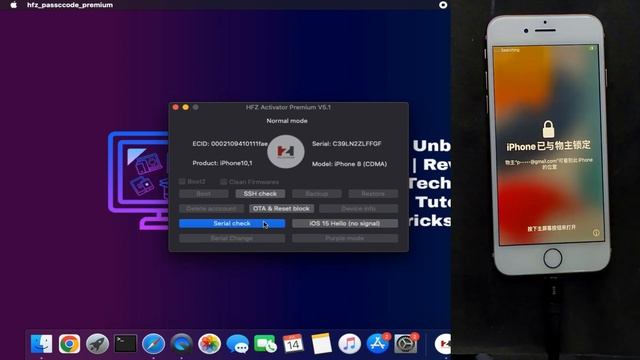Click the round status icon in menu bar
Image resolution: width=640 pixels, height=360 pixels.
[443, 5]
